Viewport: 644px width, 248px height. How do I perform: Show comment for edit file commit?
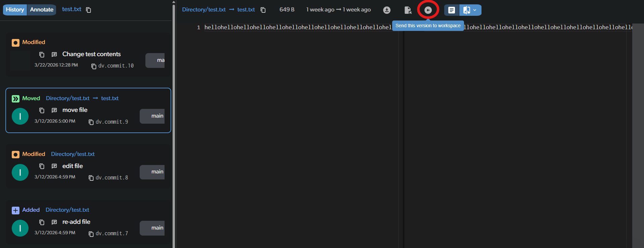(54, 166)
